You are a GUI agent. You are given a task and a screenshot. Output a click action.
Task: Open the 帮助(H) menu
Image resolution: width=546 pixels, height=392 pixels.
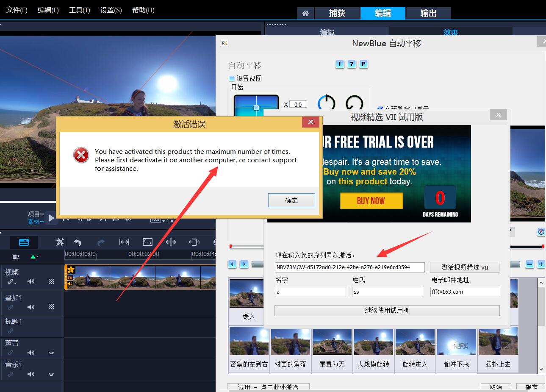click(143, 10)
